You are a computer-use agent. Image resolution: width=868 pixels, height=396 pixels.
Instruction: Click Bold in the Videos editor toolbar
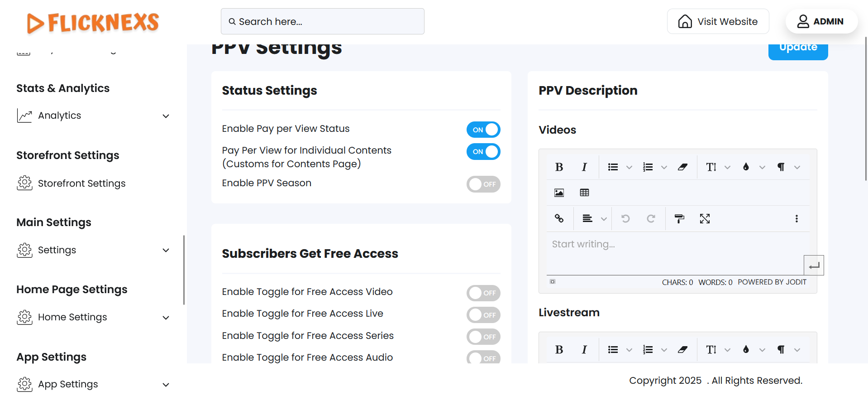[x=559, y=167]
